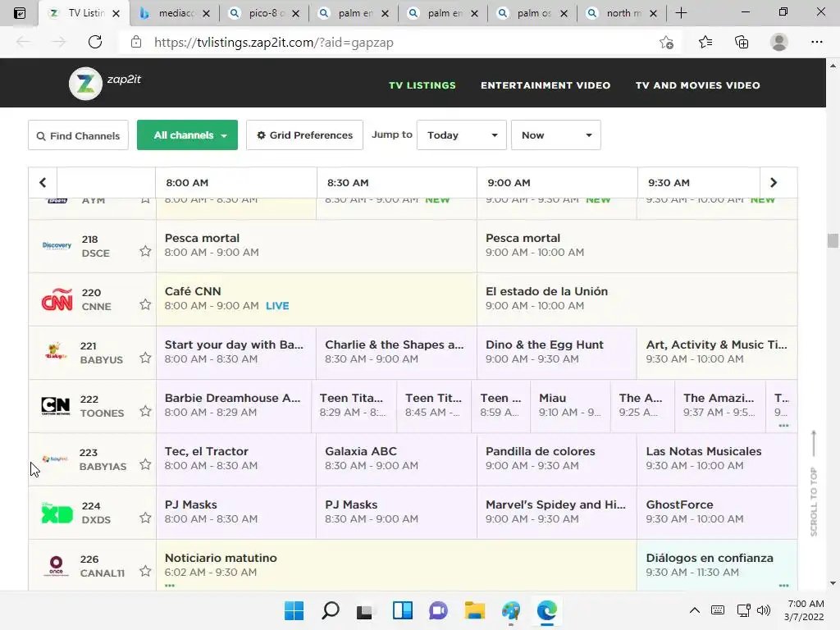Open the CNN en Español logo
This screenshot has width=840, height=630.
pyautogui.click(x=57, y=299)
